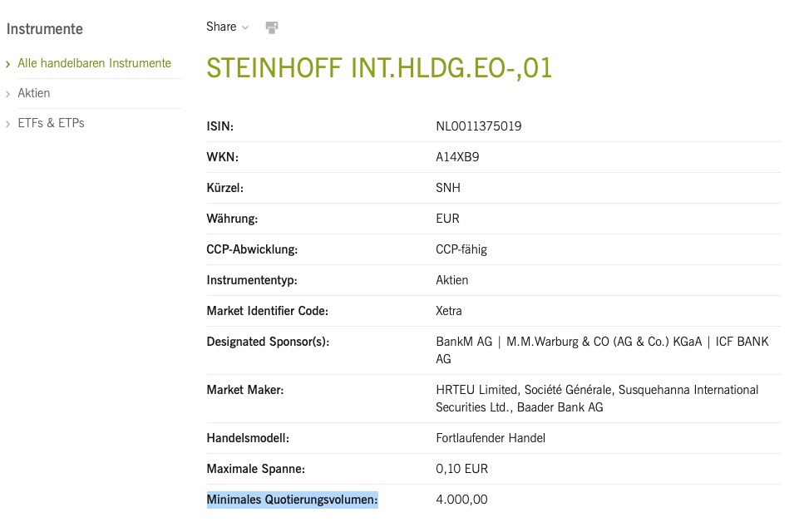Click the Designated Sponsor ICF BANK AG text
Image resolution: width=799 pixels, height=532 pixels.
click(x=738, y=342)
